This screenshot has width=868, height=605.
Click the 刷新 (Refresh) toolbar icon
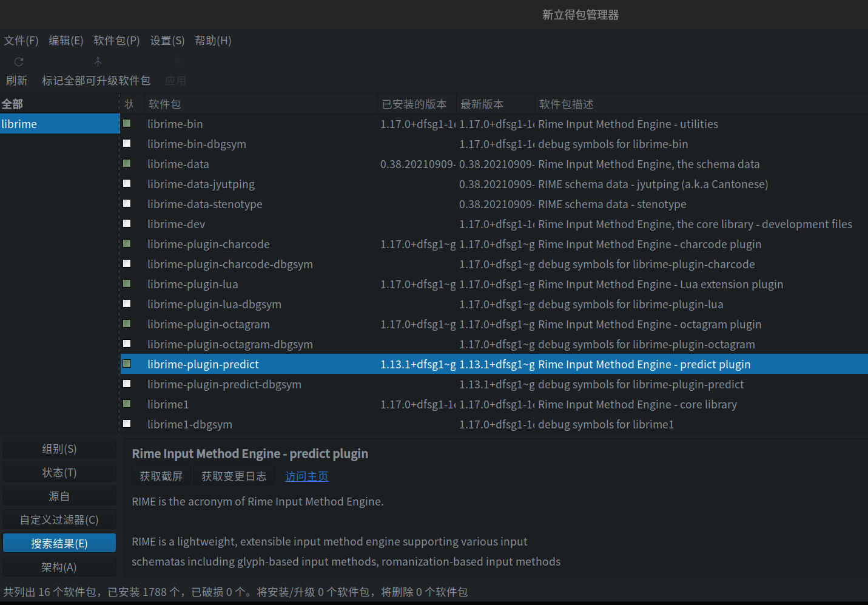coord(19,62)
